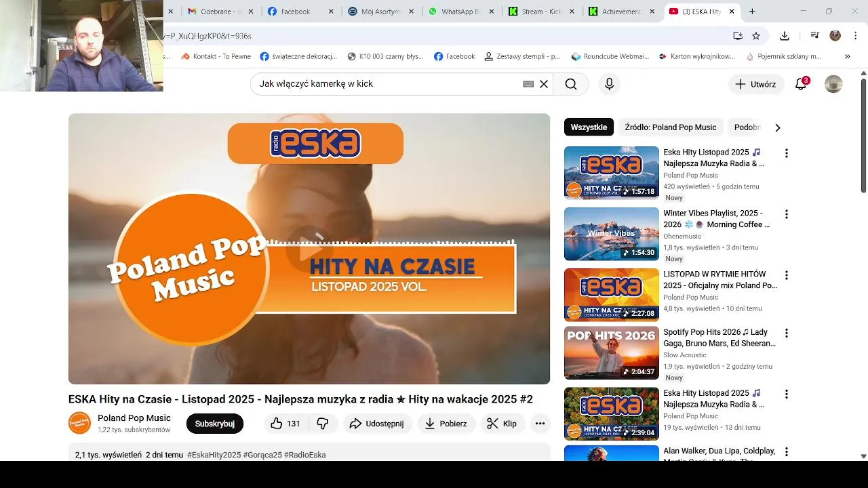This screenshot has width=868, height=488.
Task: Click the Klip clip button
Action: point(502,424)
